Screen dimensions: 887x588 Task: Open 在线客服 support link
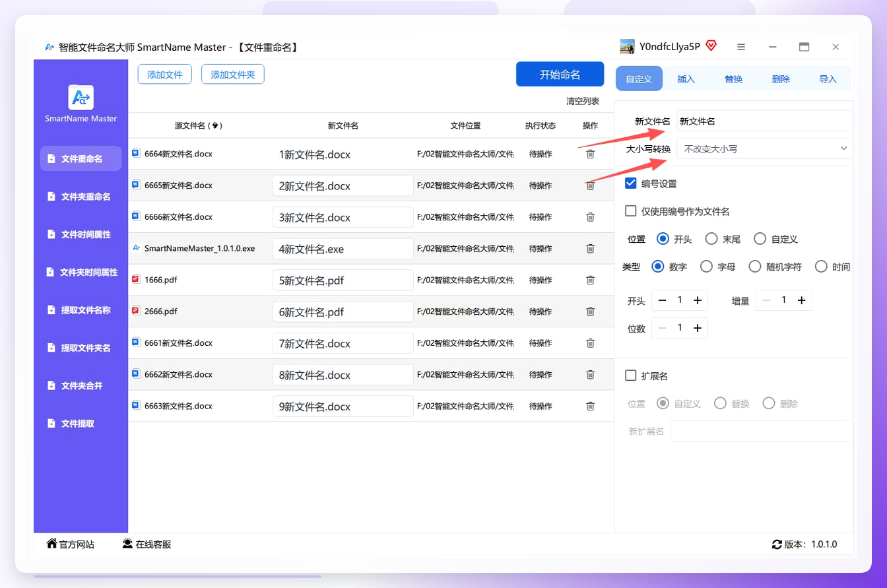pyautogui.click(x=147, y=544)
